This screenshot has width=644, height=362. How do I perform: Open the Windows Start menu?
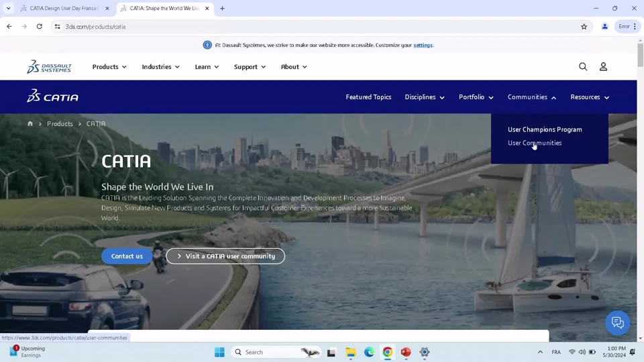219,352
